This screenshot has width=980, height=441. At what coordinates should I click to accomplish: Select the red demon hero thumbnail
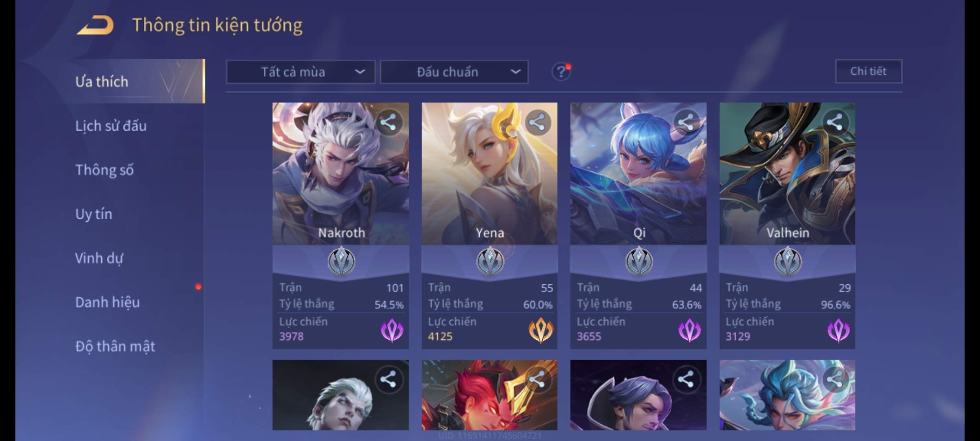point(489,395)
